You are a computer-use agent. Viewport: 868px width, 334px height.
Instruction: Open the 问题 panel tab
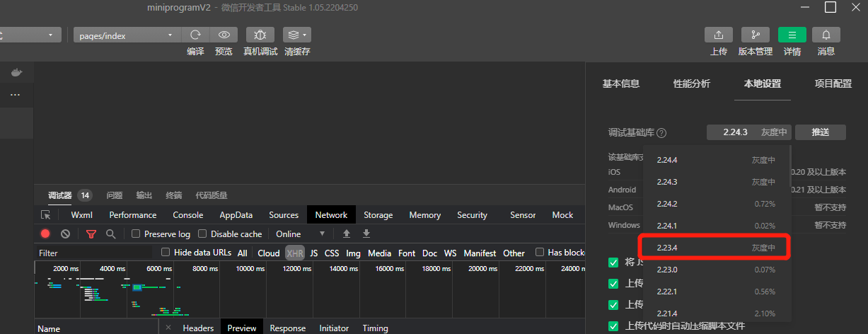pos(114,195)
